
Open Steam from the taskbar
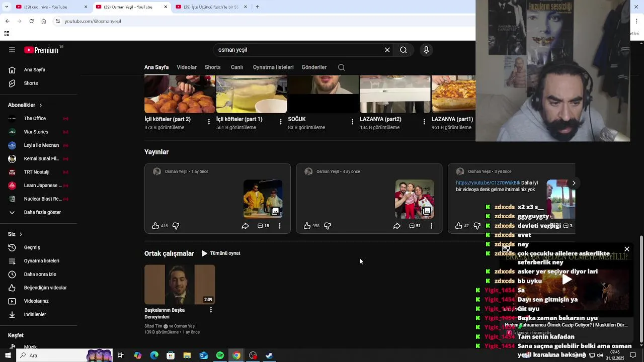click(x=269, y=355)
